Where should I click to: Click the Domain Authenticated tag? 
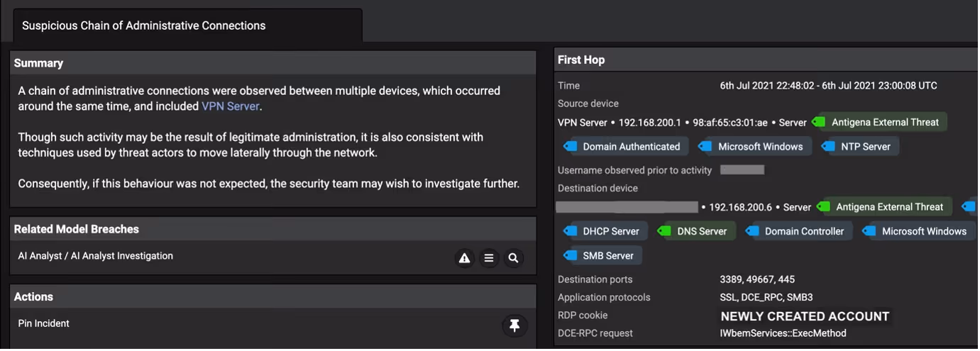pos(624,147)
